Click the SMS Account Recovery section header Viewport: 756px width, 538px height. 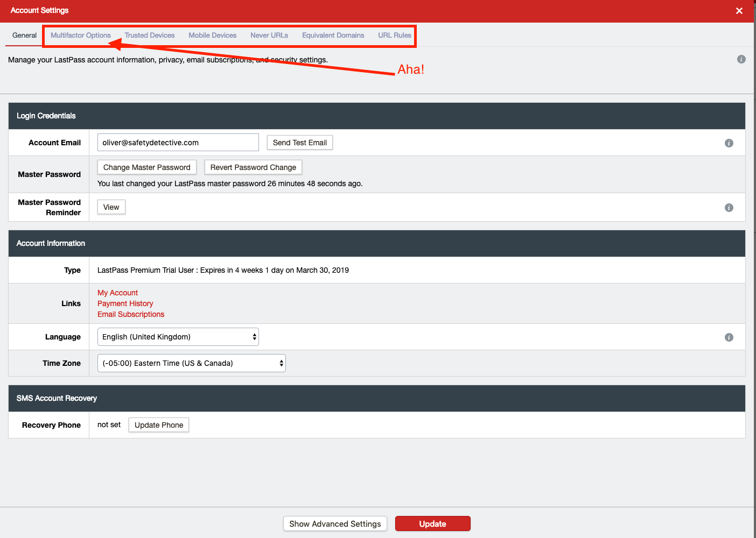377,398
